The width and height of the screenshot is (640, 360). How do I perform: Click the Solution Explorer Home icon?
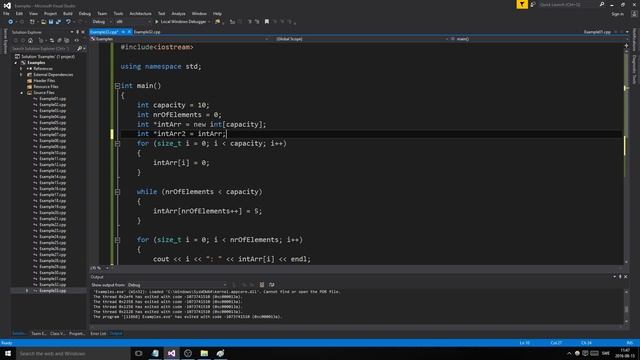click(30, 40)
